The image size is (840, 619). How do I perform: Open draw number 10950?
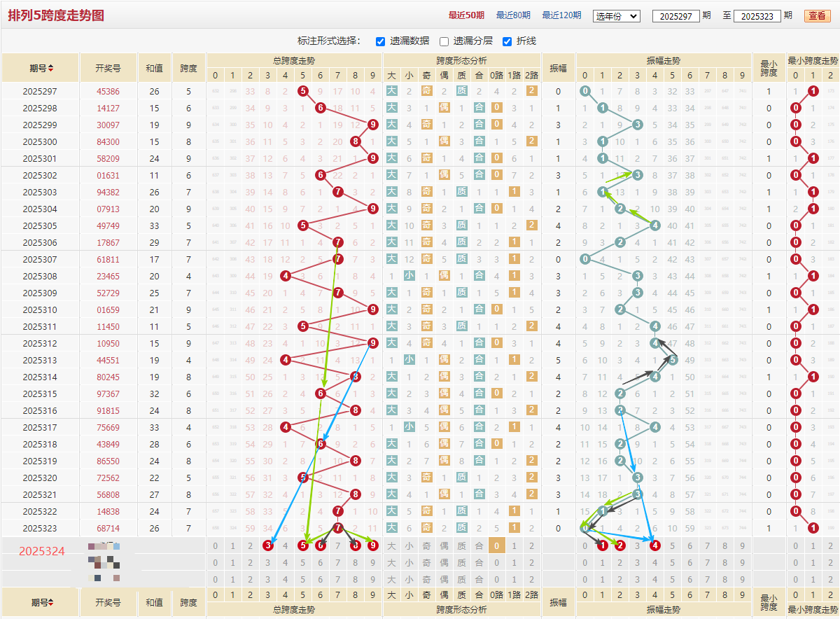108,343
